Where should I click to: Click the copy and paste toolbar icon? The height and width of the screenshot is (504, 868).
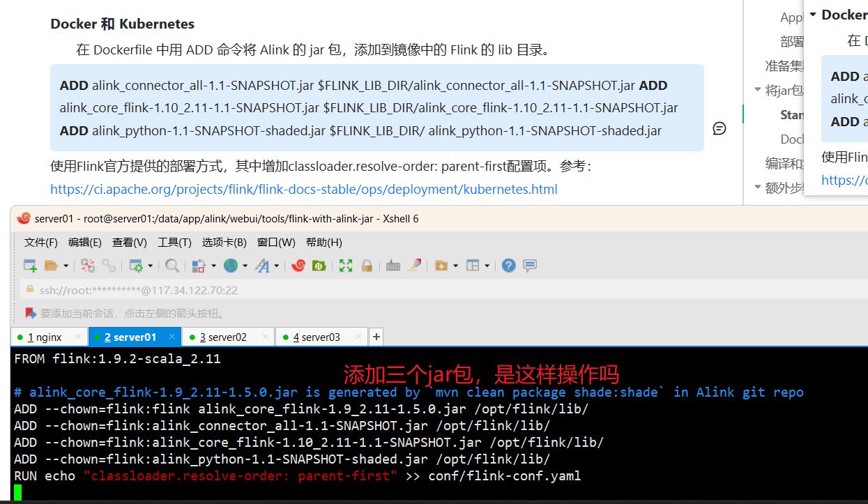click(x=198, y=266)
